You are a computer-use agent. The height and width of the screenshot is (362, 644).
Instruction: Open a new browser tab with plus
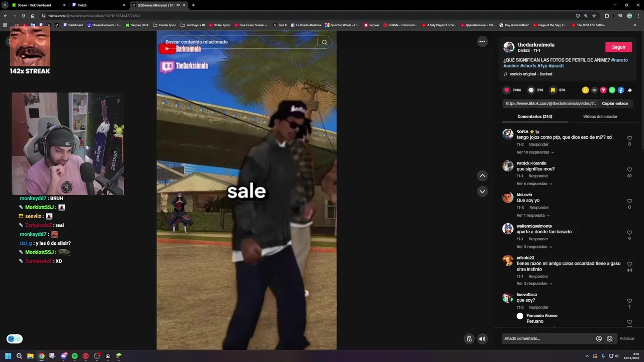pyautogui.click(x=193, y=5)
